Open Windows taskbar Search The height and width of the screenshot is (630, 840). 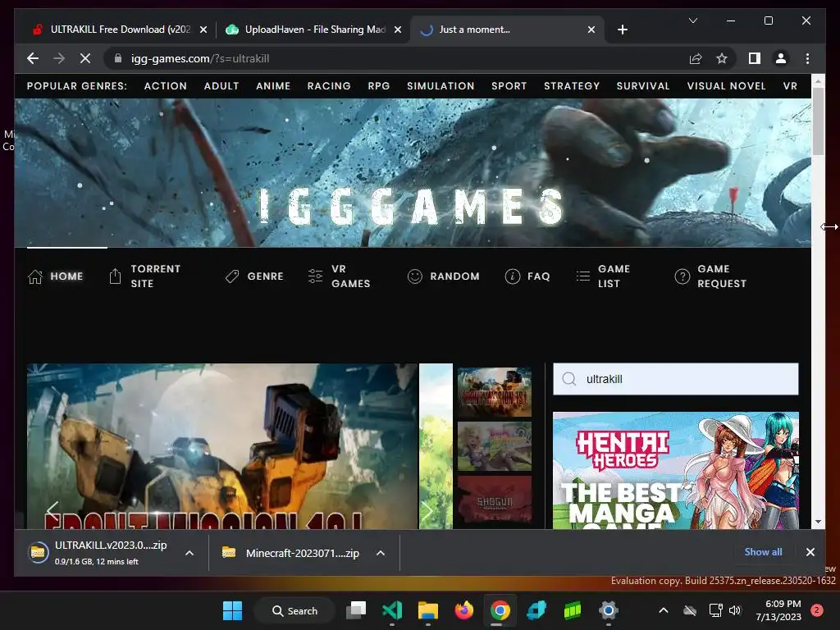coord(294,610)
